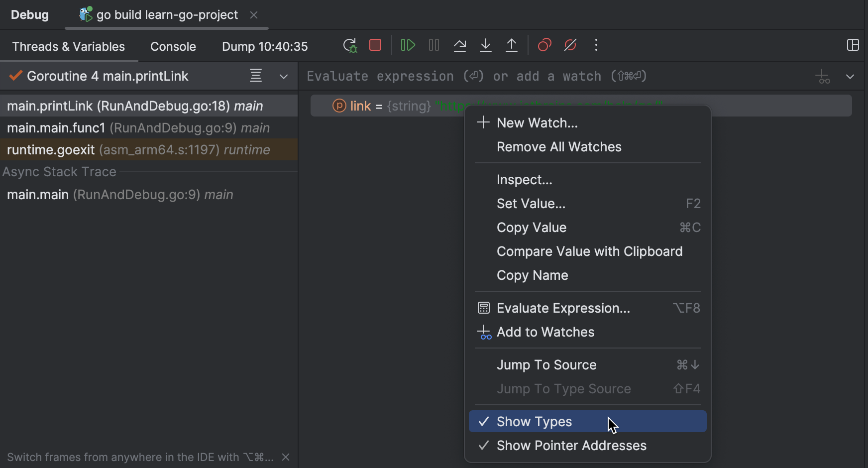Toggle the debugger layout settings icon

click(854, 45)
